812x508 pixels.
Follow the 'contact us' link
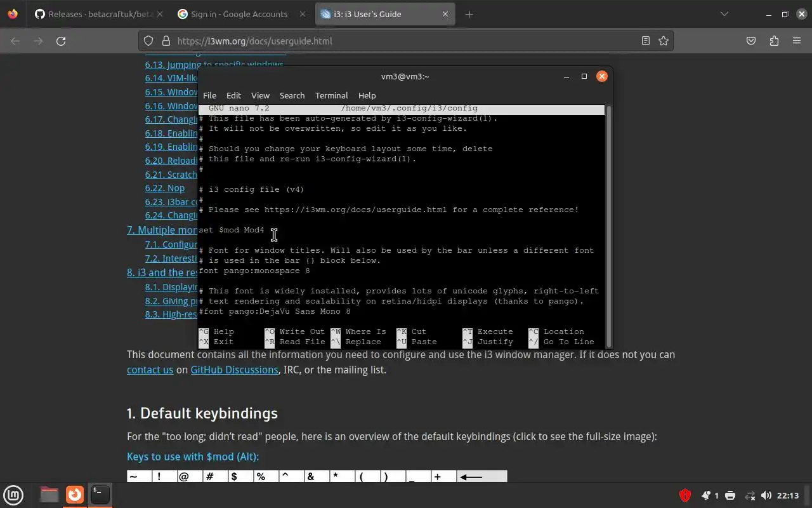[x=150, y=370]
